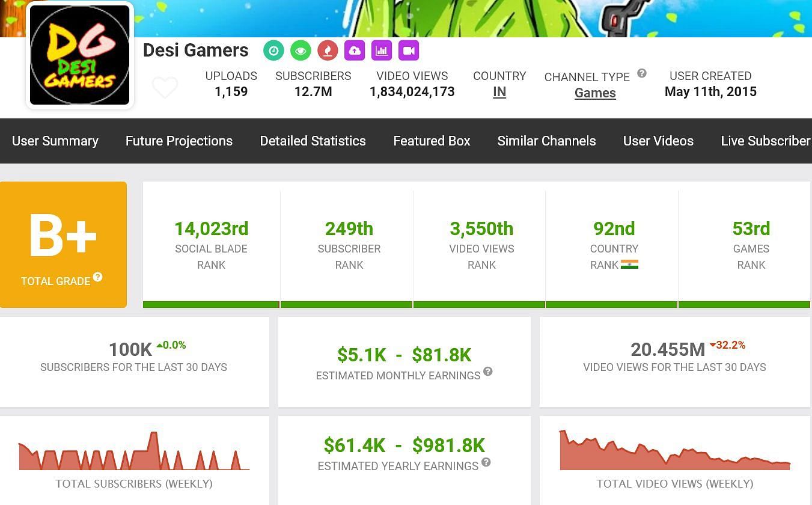Viewport: 812px width, 505px height.
Task: Click the $5.1K - $81.8K monthly earnings
Action: point(404,355)
